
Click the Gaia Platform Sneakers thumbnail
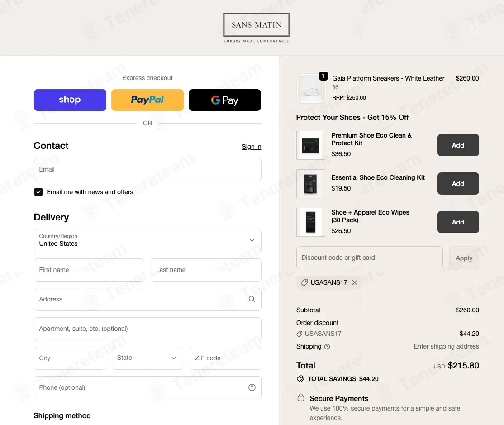(x=311, y=88)
